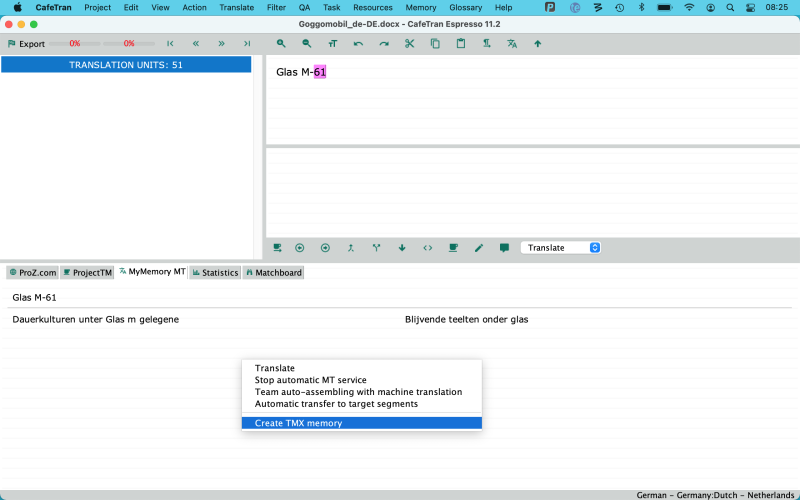Click the downward arrow icon in segment toolbar
Screen dimensions: 800x500
click(x=402, y=248)
